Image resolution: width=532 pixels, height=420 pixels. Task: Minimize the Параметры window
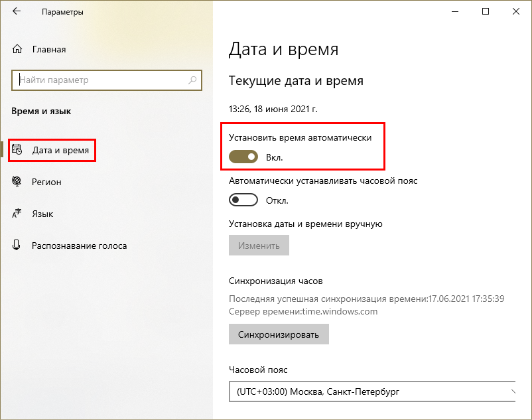coord(455,12)
